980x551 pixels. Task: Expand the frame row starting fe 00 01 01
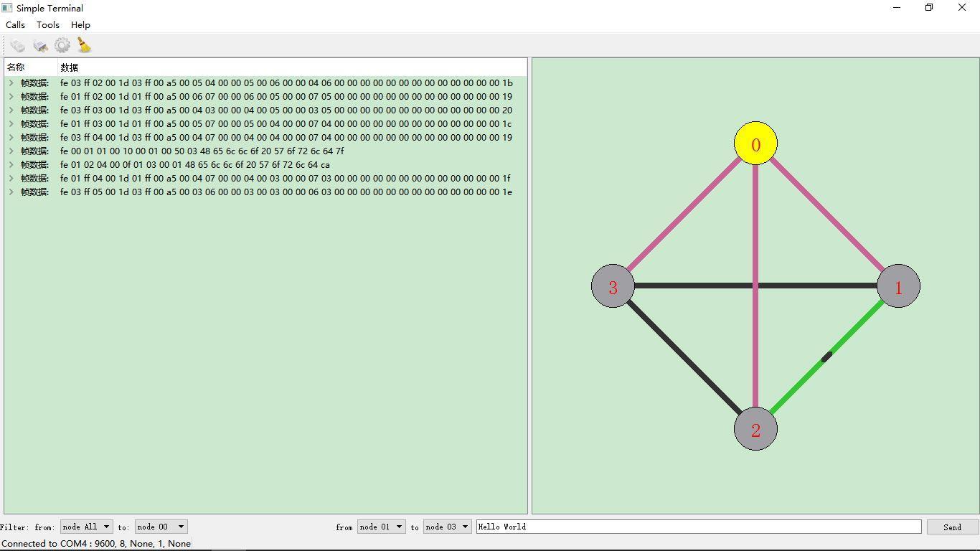click(11, 151)
